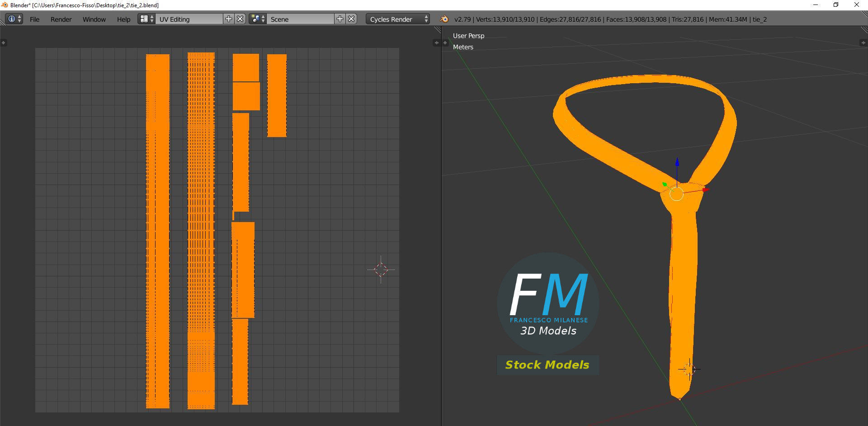This screenshot has width=868, height=426.
Task: Click the area split corner between editors
Action: point(437,29)
